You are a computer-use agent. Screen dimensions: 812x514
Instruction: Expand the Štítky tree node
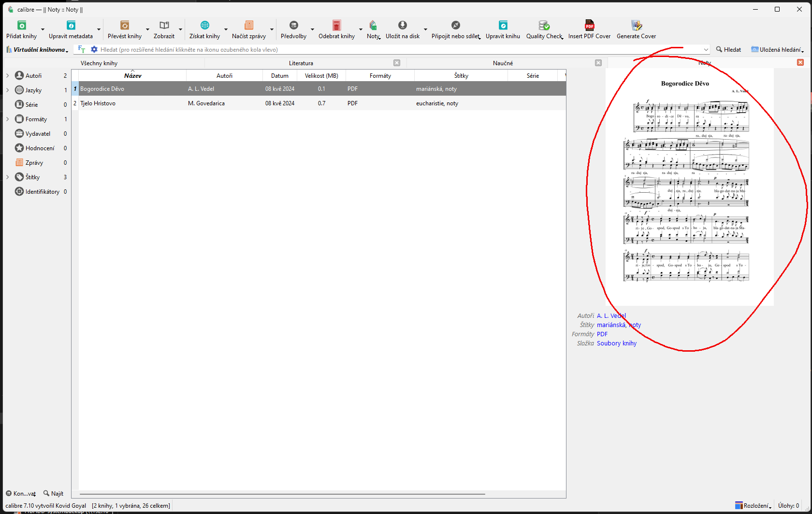click(8, 177)
